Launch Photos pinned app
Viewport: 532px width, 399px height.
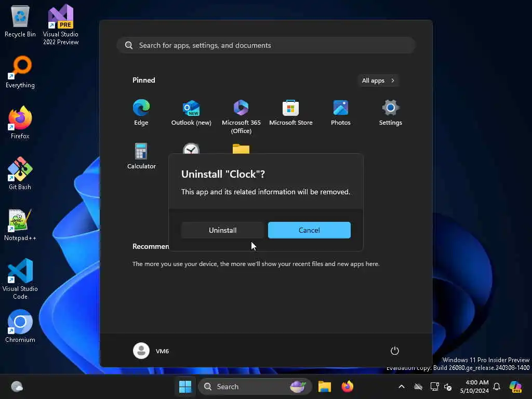point(341,113)
